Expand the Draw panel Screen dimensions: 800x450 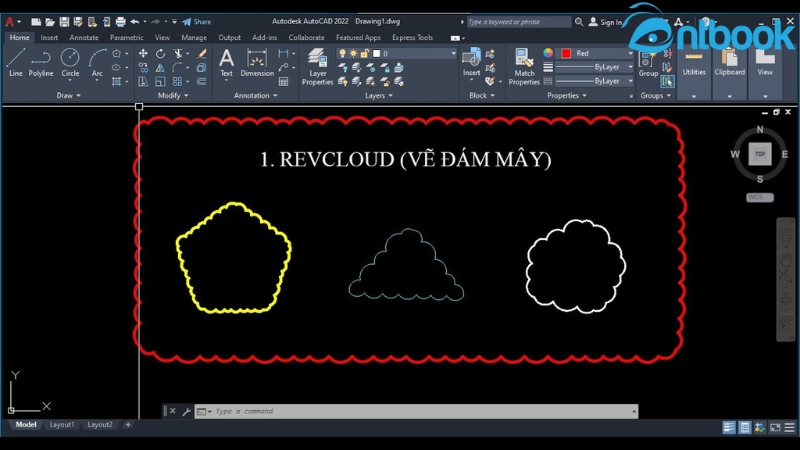pyautogui.click(x=68, y=95)
